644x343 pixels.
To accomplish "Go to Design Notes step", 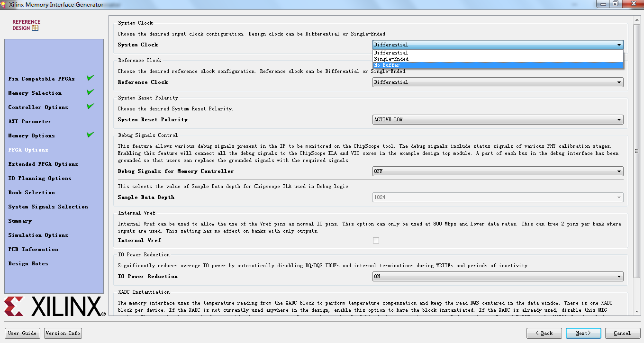I will point(28,263).
